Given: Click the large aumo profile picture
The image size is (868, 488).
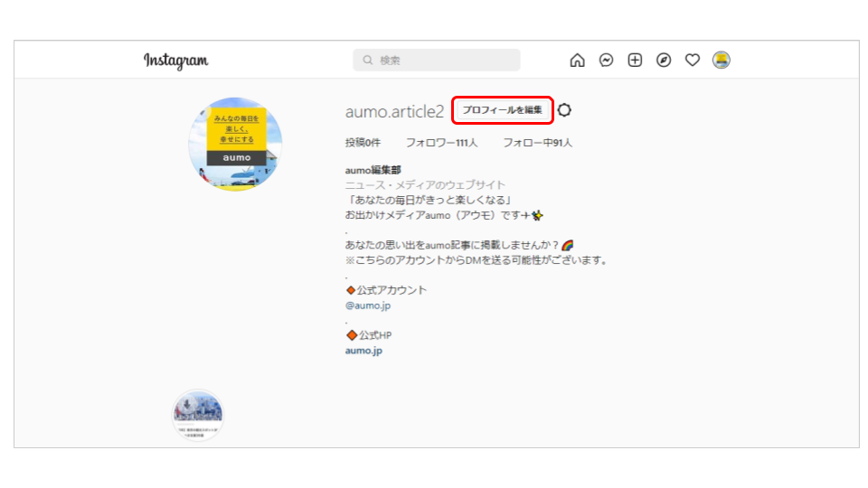Looking at the screenshot, I should pyautogui.click(x=235, y=145).
